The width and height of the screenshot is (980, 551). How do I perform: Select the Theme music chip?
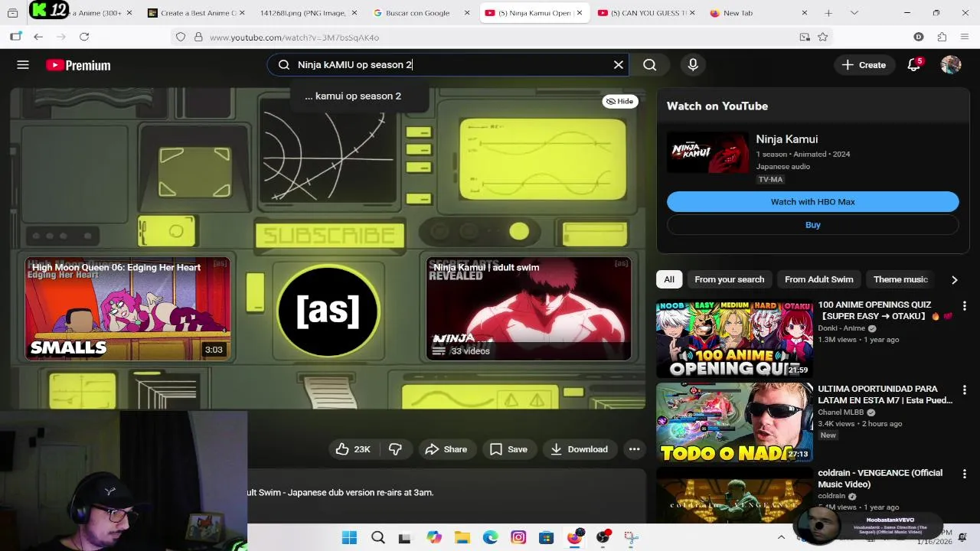pos(900,279)
